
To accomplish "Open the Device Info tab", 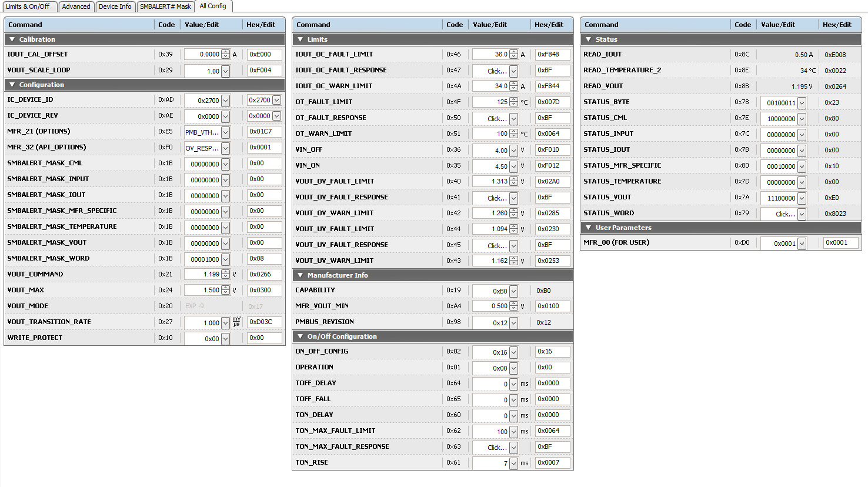I will point(115,6).
